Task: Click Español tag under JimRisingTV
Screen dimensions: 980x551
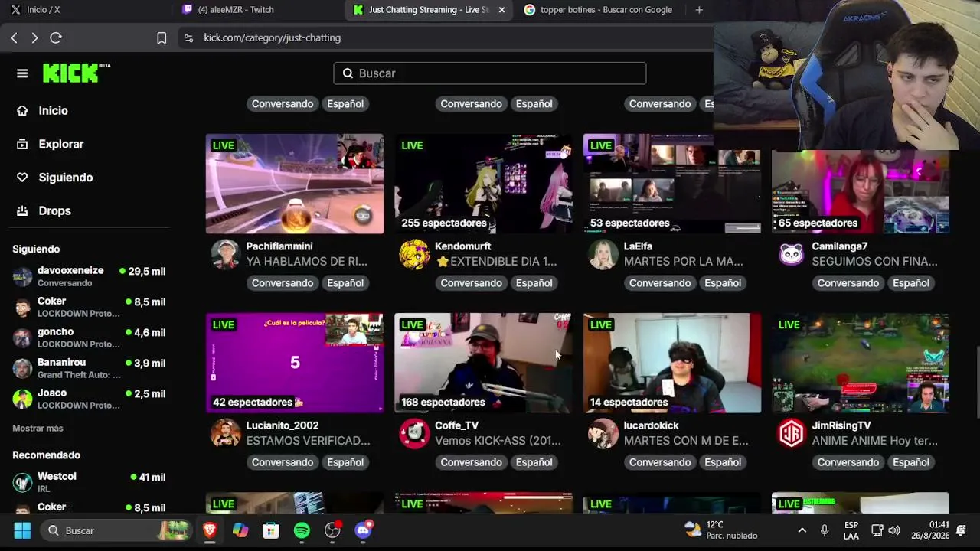Action: point(911,462)
